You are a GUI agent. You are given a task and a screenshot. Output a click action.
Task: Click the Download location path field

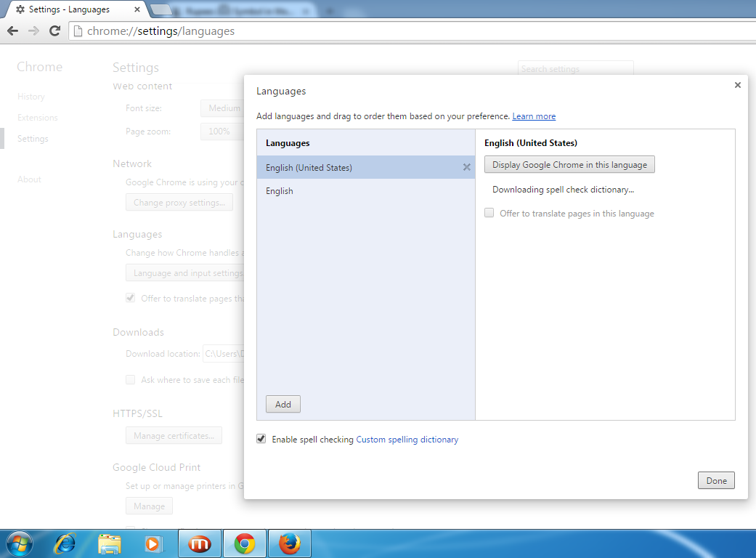pyautogui.click(x=224, y=354)
